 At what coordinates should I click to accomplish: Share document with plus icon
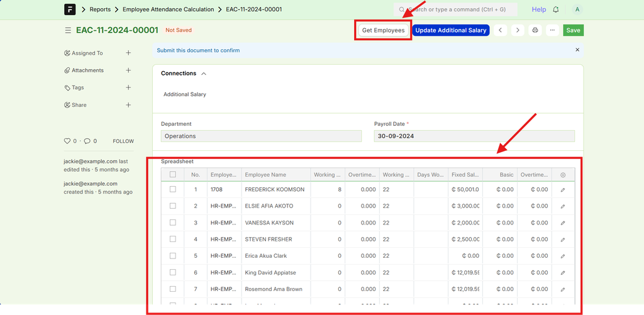pos(128,105)
